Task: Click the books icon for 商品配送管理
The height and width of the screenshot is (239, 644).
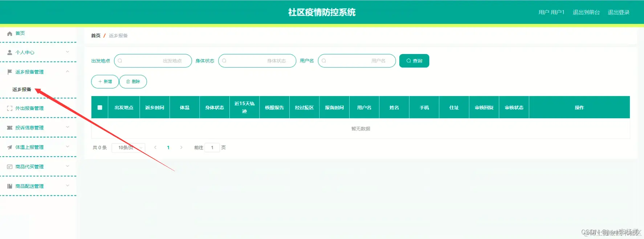Action: click(10, 186)
